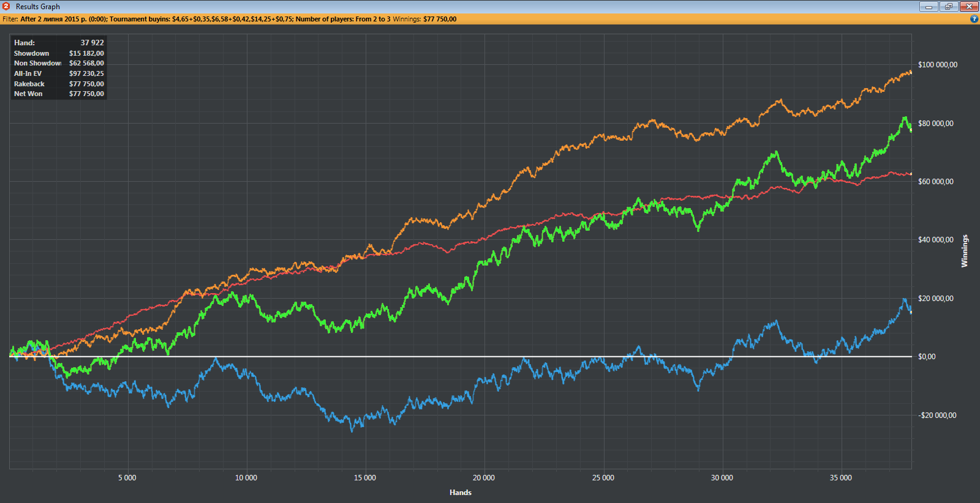The width and height of the screenshot is (980, 503).
Task: Click the green Net Won line endpoint marker
Action: (911, 130)
